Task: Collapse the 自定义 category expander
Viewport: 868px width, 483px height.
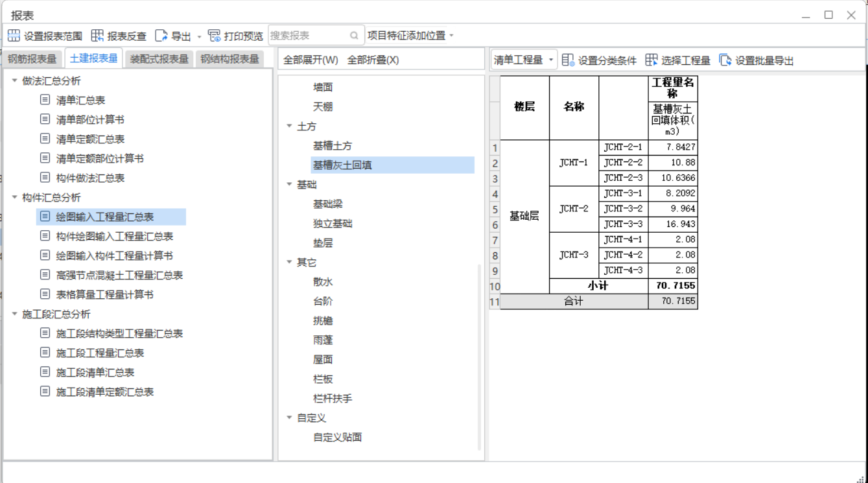Action: tap(289, 418)
